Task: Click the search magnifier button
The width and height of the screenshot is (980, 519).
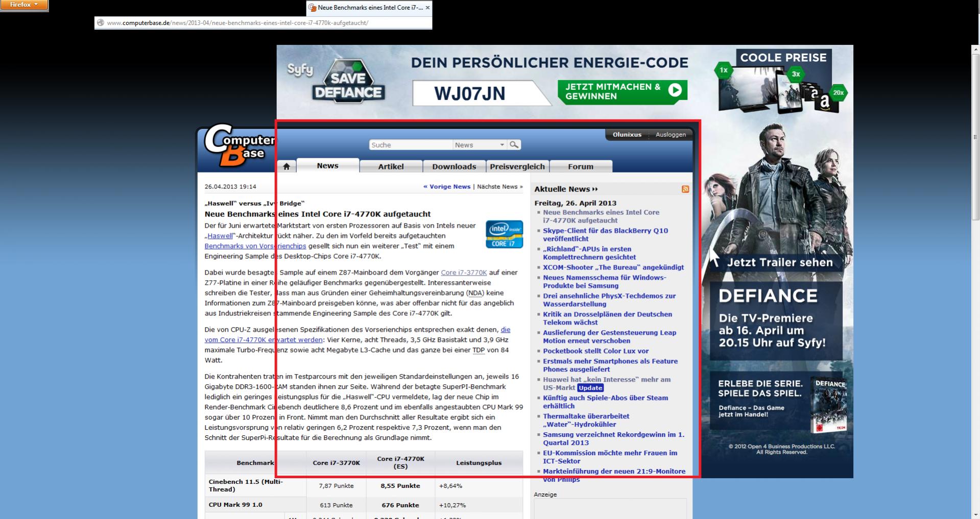Action: click(514, 145)
